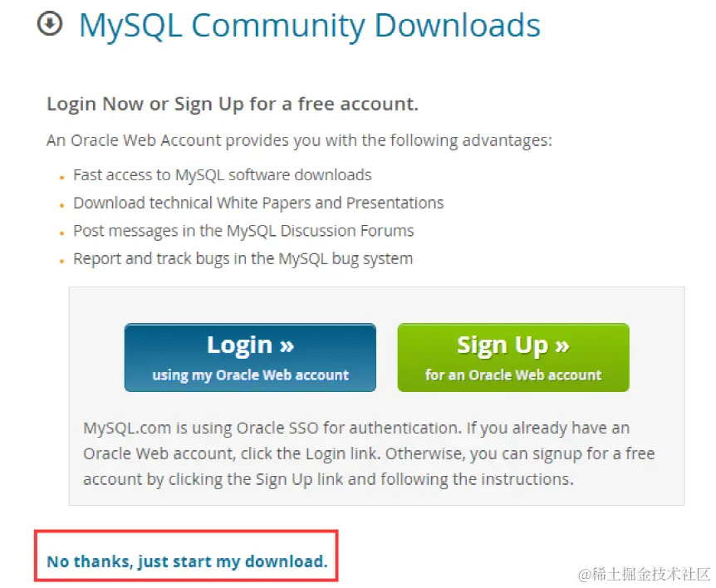The image size is (716, 588).
Task: Click the Login button for Oracle Web account
Action: tap(250, 357)
